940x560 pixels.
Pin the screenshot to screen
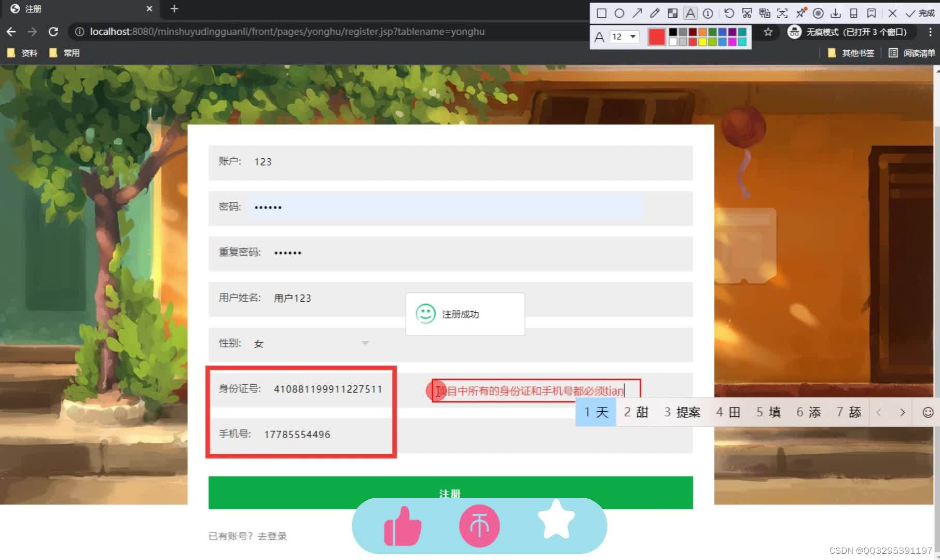coord(800,13)
